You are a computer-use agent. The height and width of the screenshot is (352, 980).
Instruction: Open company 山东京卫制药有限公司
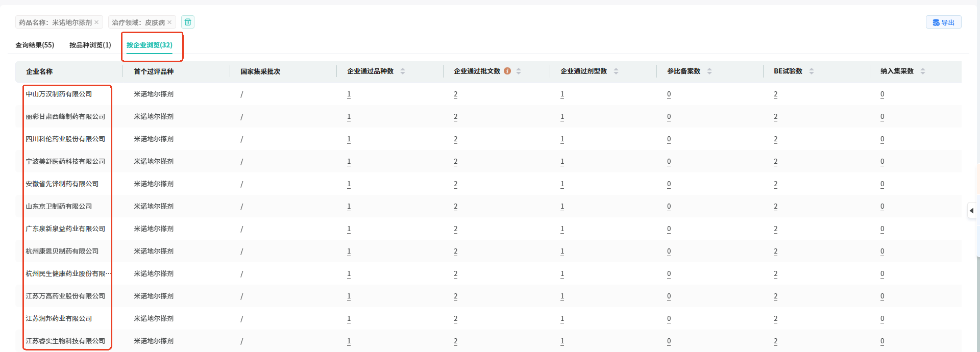click(59, 206)
